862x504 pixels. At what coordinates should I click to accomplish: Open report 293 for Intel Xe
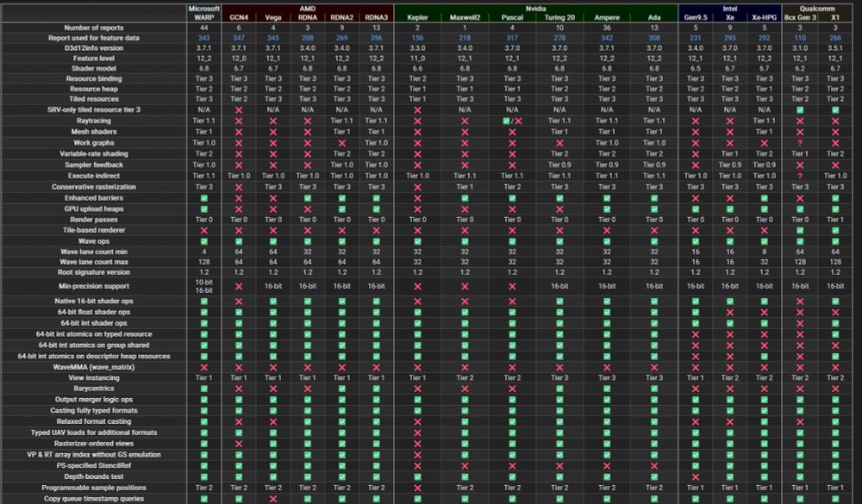point(729,38)
